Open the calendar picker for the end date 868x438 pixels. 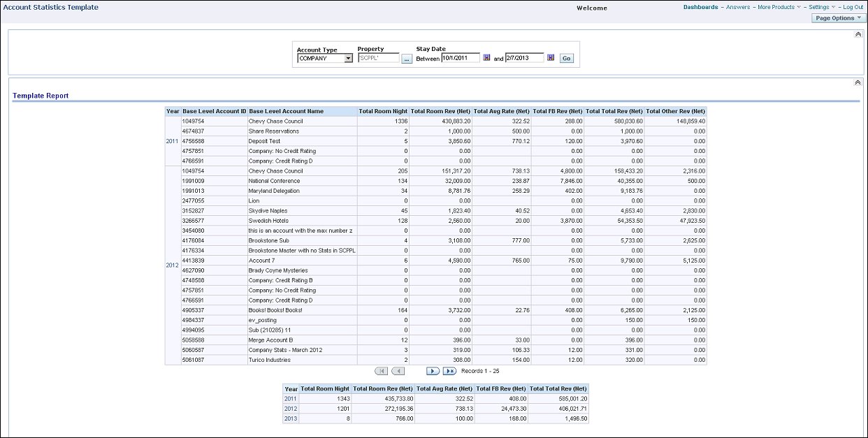click(x=549, y=57)
